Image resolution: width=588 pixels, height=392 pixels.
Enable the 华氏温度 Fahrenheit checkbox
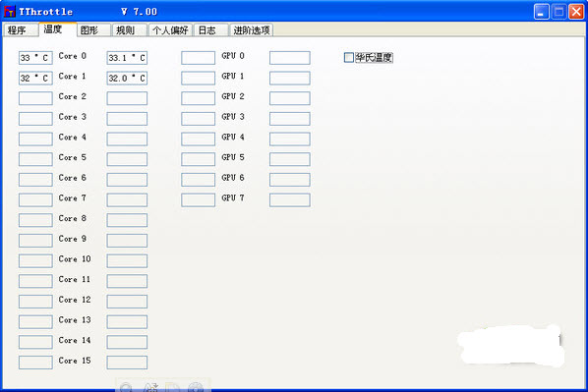[349, 57]
